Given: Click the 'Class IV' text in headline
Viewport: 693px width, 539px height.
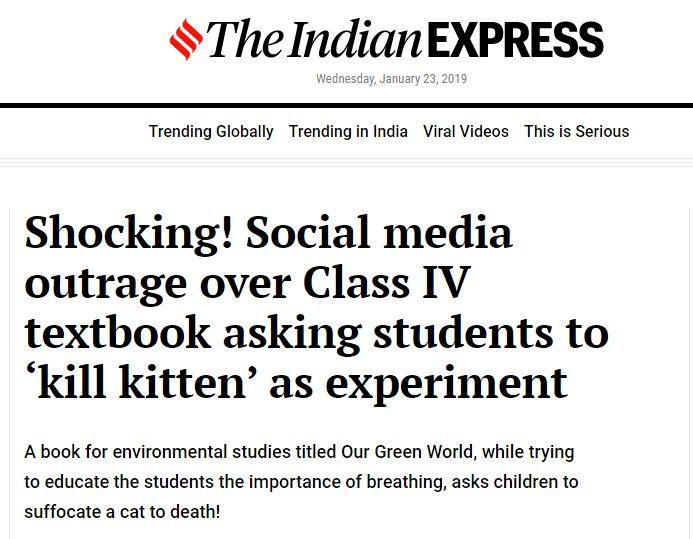Looking at the screenshot, I should [385, 283].
